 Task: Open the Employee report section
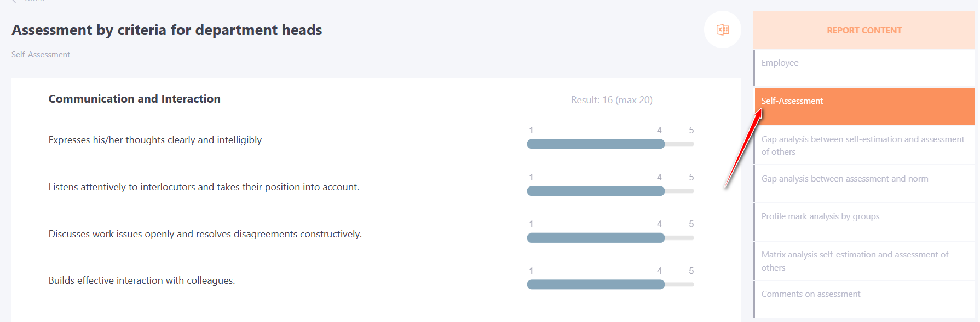pos(864,68)
